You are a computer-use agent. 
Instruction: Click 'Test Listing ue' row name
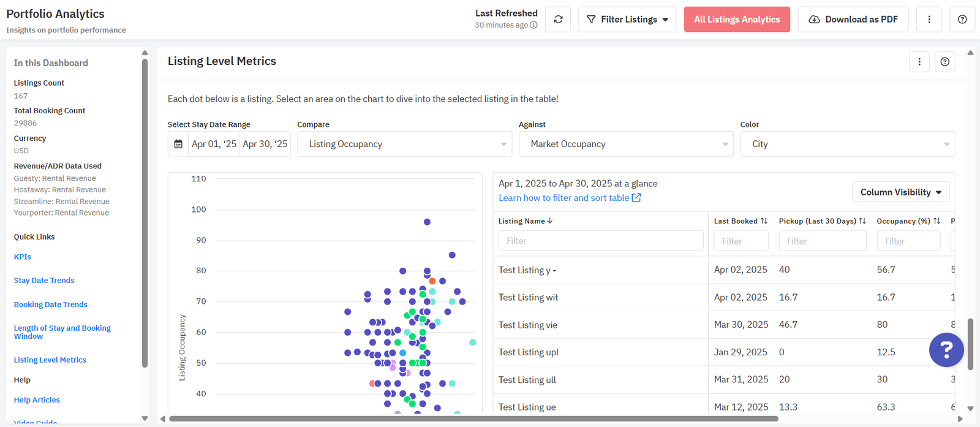click(x=527, y=407)
